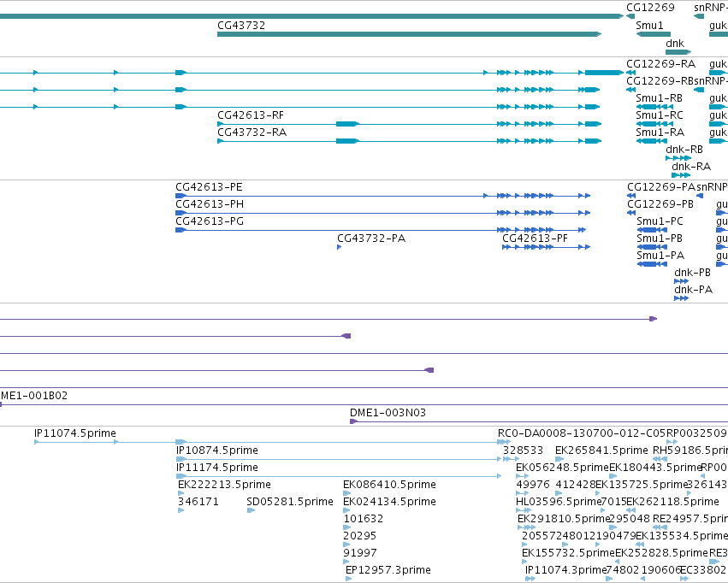The height and width of the screenshot is (583, 728).
Task: Click transcript Smu1-RC label
Action: [x=660, y=115]
